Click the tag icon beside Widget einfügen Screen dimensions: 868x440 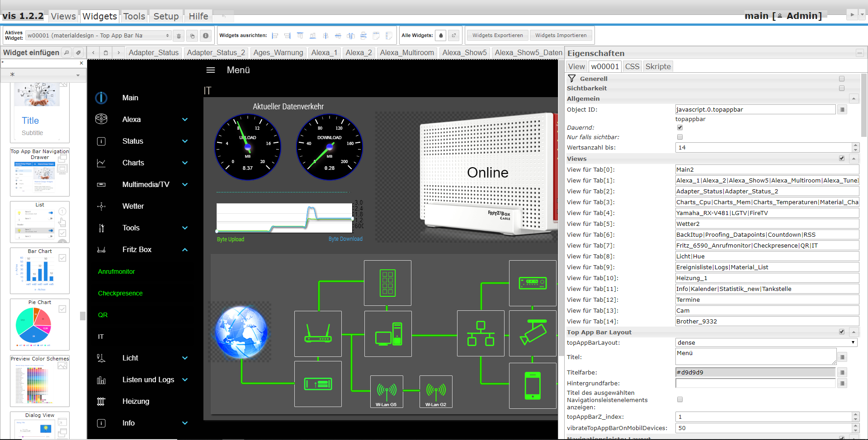(78, 52)
